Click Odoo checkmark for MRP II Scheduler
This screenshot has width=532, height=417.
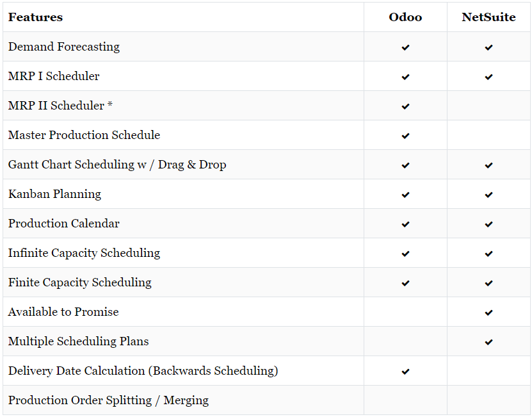[405, 106]
